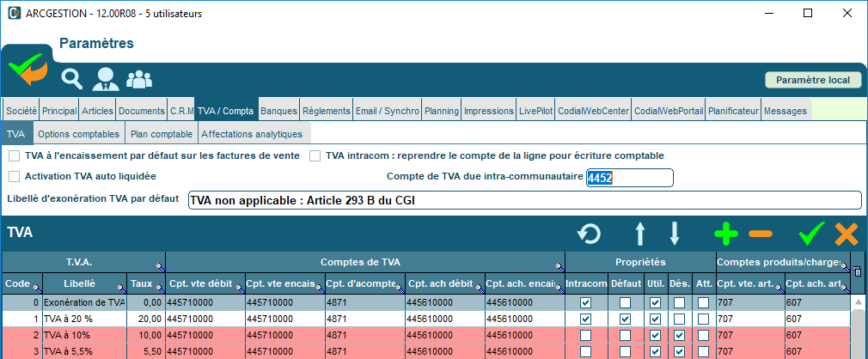Enable TVA à l'encaissement par défaut checkbox
This screenshot has height=359, width=868.
point(15,155)
